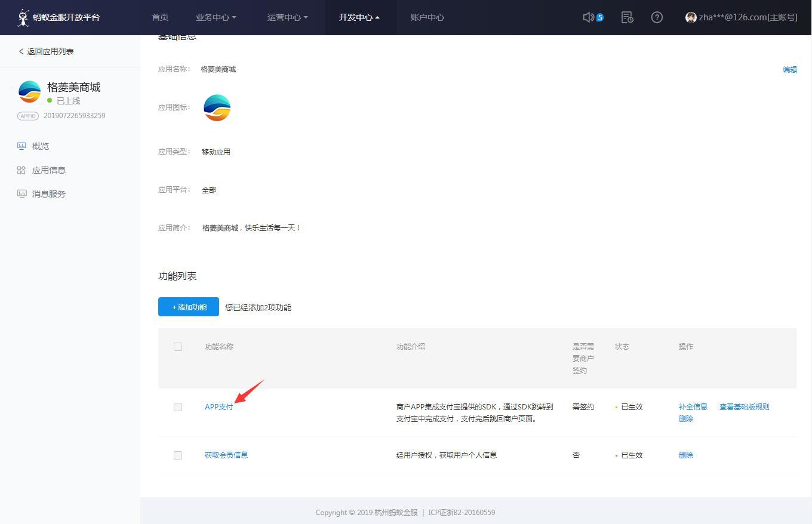The width and height of the screenshot is (812, 524).
Task: Open 应用信息 in the sidebar
Action: [x=49, y=170]
